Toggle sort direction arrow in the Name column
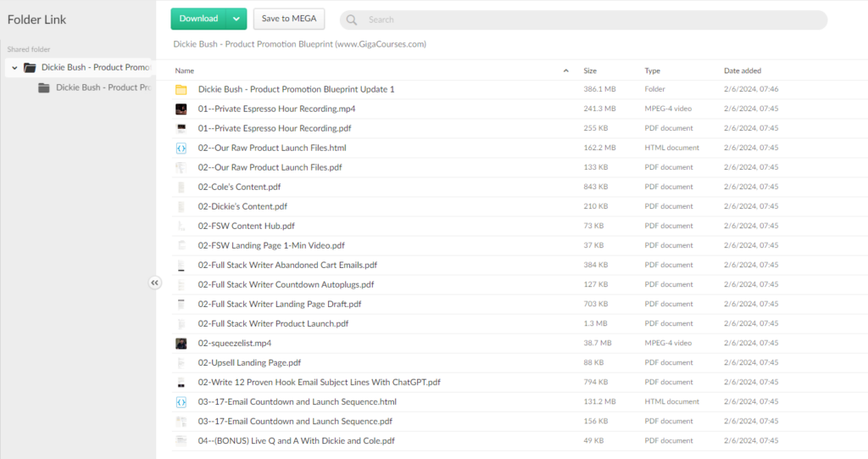 click(x=565, y=70)
